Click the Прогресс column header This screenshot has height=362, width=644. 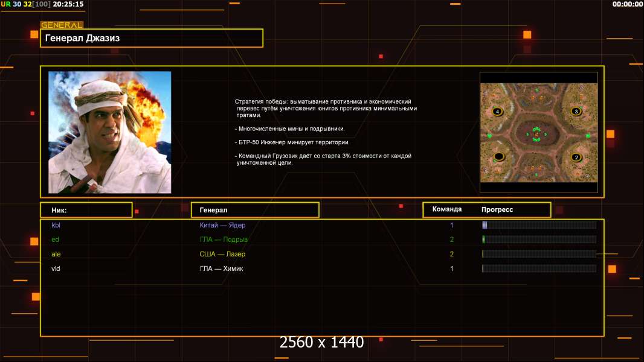click(x=497, y=209)
